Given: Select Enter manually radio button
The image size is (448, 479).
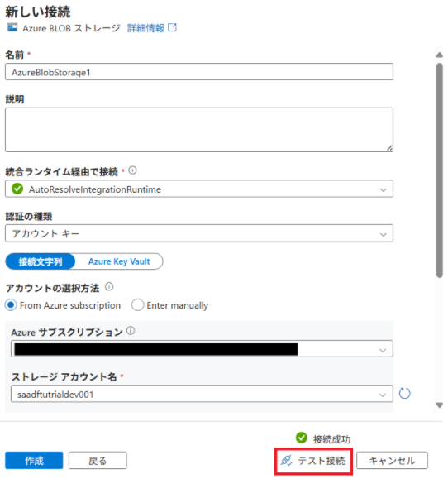Looking at the screenshot, I should (138, 305).
